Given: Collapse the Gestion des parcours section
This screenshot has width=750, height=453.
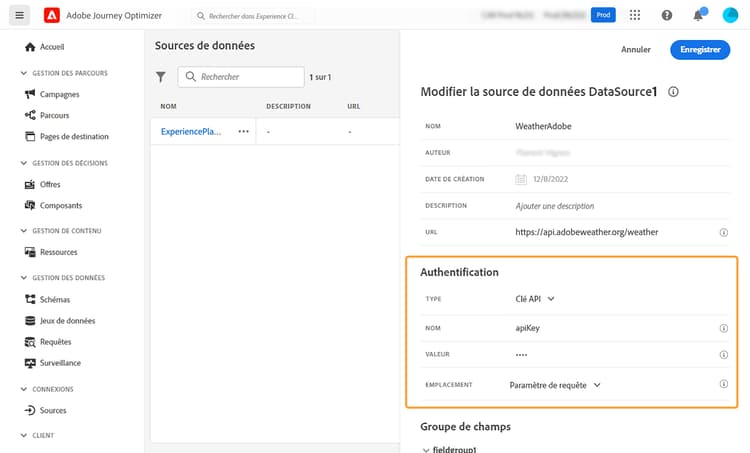Looking at the screenshot, I should point(23,73).
